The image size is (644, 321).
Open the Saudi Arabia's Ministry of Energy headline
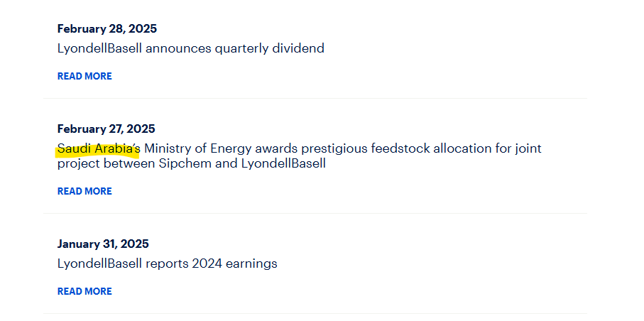(300, 156)
